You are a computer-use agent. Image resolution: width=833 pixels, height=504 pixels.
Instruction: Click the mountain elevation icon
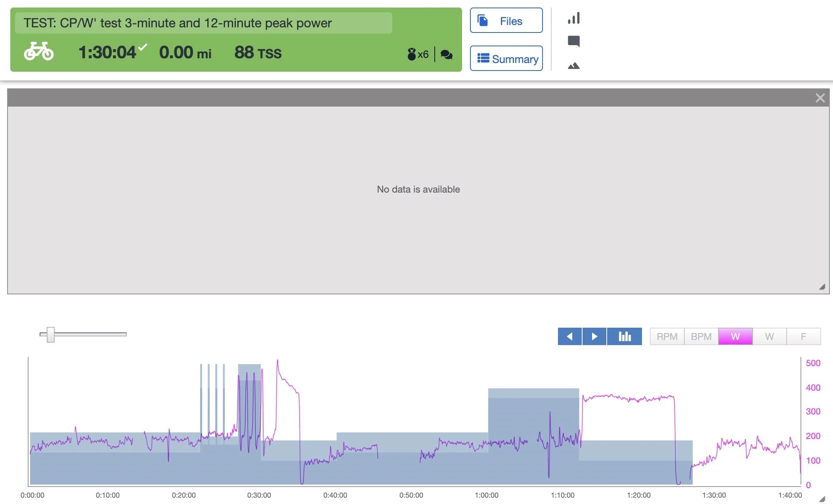[x=573, y=66]
